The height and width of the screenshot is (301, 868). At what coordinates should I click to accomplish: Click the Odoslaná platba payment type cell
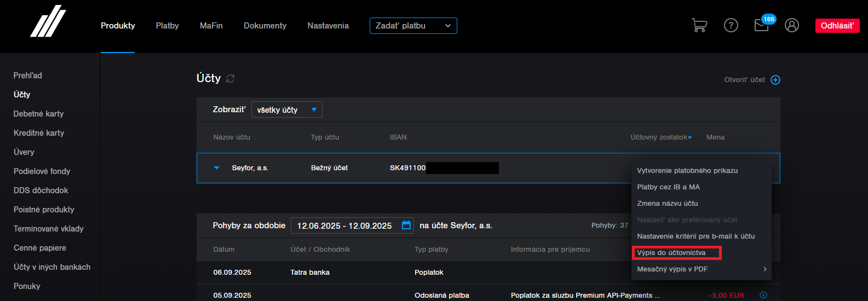pyautogui.click(x=442, y=296)
